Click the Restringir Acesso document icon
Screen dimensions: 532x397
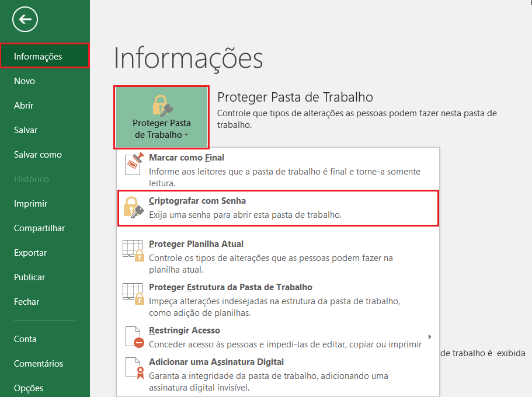(134, 337)
